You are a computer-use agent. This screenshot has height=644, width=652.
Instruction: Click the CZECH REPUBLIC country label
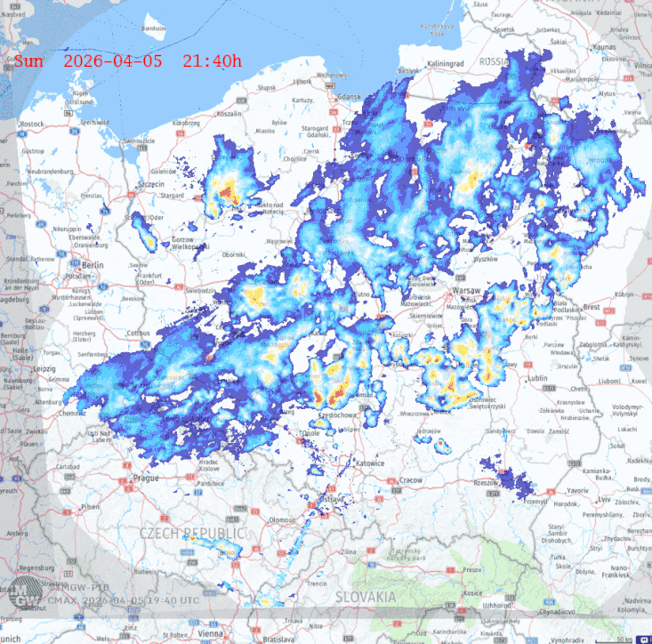191,532
